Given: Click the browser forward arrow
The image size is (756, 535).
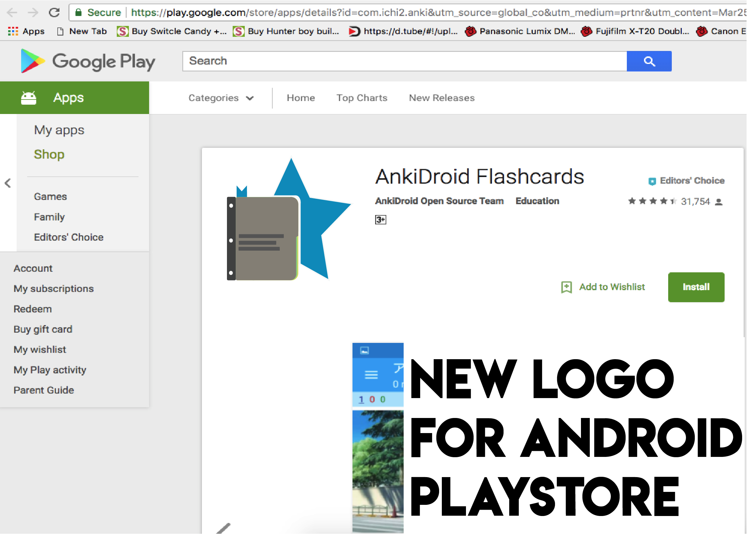Looking at the screenshot, I should coord(33,13).
